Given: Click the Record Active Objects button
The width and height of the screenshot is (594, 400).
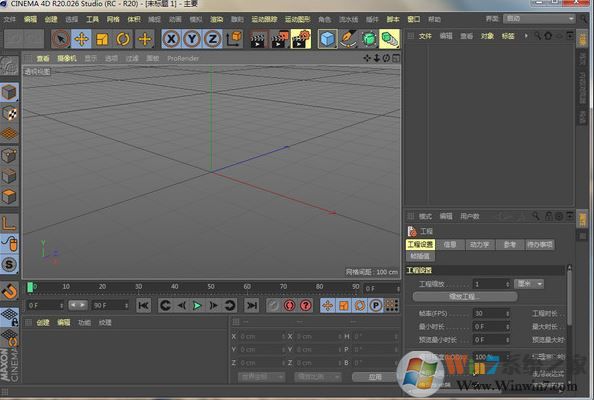Looking at the screenshot, I should [x=273, y=305].
